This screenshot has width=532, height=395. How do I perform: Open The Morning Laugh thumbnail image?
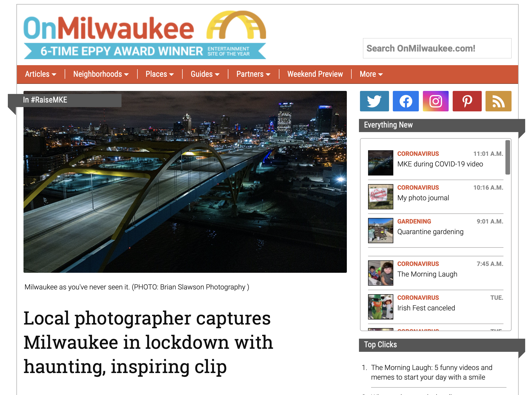pyautogui.click(x=380, y=273)
